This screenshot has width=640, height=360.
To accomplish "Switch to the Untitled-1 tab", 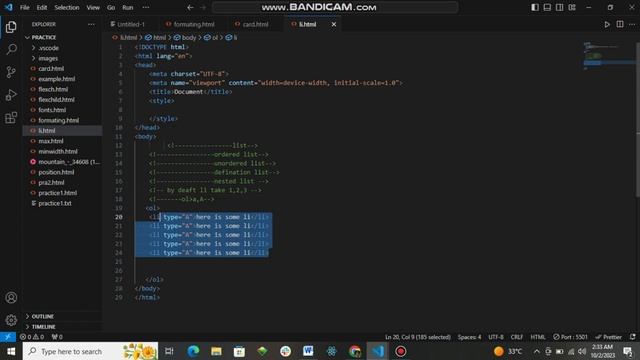I will 131,24.
